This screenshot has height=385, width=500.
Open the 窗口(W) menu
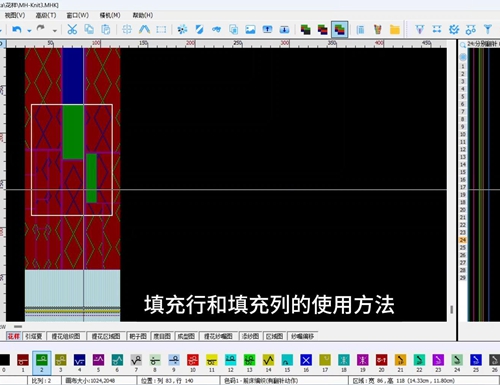point(78,15)
